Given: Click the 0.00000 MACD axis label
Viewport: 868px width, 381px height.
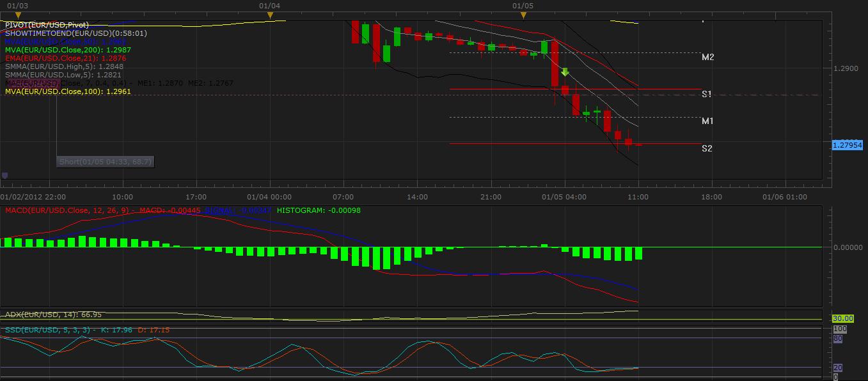Looking at the screenshot, I should point(848,247).
